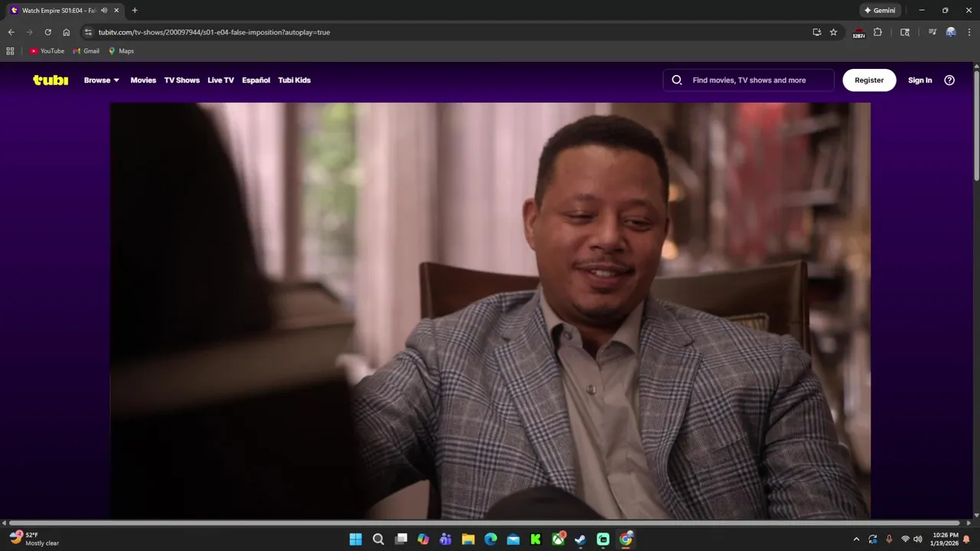Open the Windows Start menu

pos(356,540)
